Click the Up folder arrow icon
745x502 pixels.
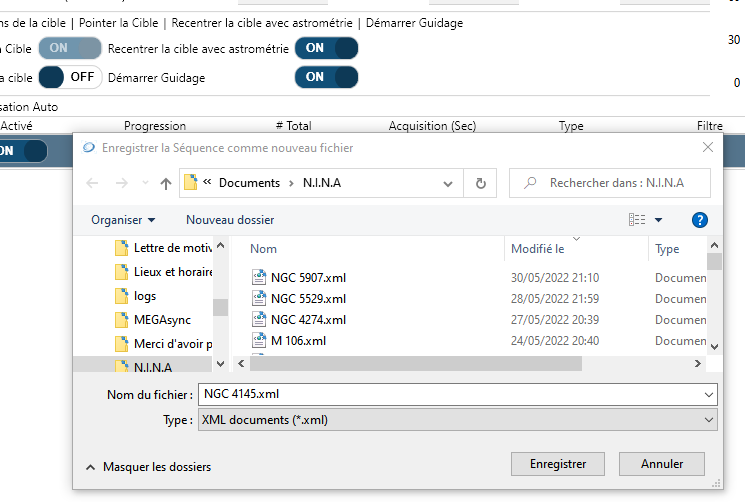(x=166, y=183)
